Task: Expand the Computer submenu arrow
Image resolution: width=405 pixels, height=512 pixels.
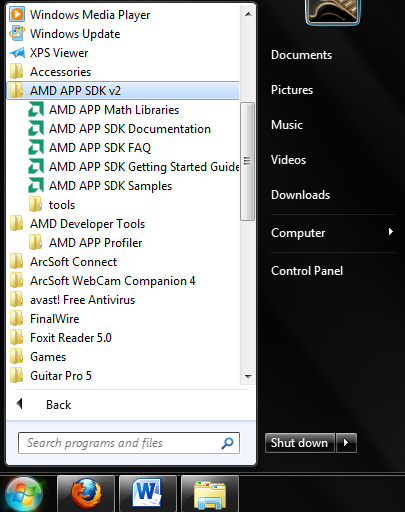Action: pyautogui.click(x=391, y=232)
